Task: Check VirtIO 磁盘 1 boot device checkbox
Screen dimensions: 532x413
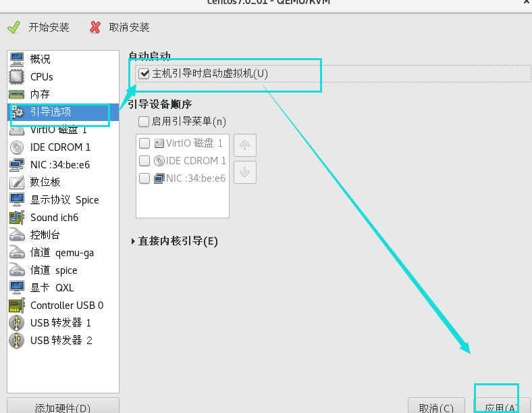Action: (x=144, y=143)
